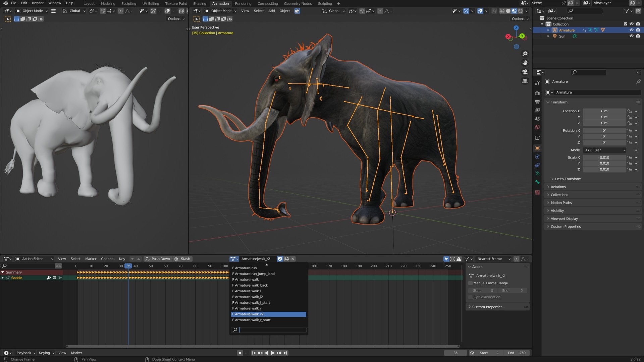Click the Push Down button
The width and height of the screenshot is (644, 362).
click(x=158, y=259)
